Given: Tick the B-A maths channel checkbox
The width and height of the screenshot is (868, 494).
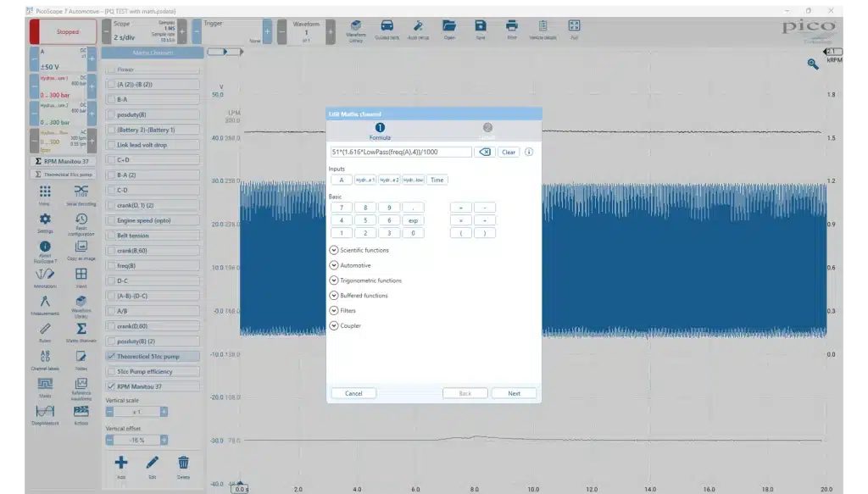Looking at the screenshot, I should coord(111,99).
